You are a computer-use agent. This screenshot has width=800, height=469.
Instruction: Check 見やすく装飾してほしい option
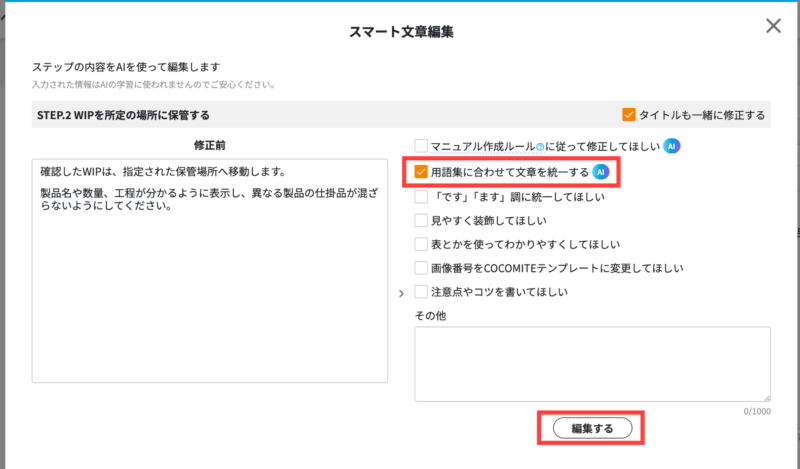pyautogui.click(x=421, y=220)
